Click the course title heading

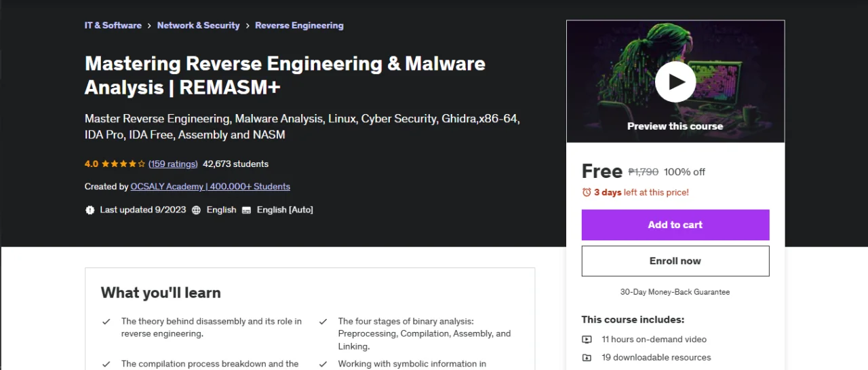point(285,75)
